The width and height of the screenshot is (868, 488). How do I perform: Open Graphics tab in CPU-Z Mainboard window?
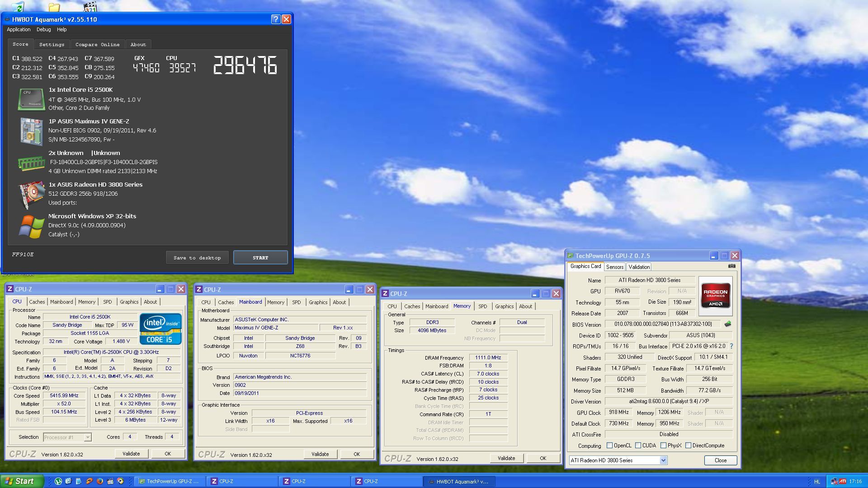point(318,302)
